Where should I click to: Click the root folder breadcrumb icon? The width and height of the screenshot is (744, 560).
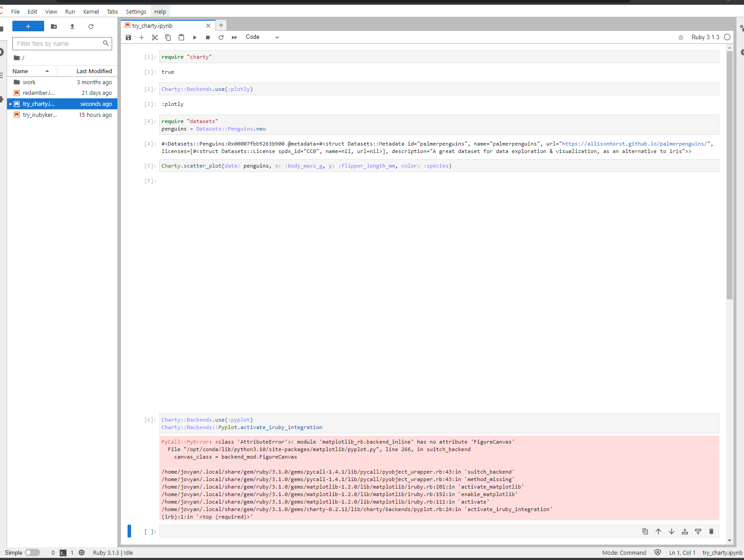(x=17, y=58)
